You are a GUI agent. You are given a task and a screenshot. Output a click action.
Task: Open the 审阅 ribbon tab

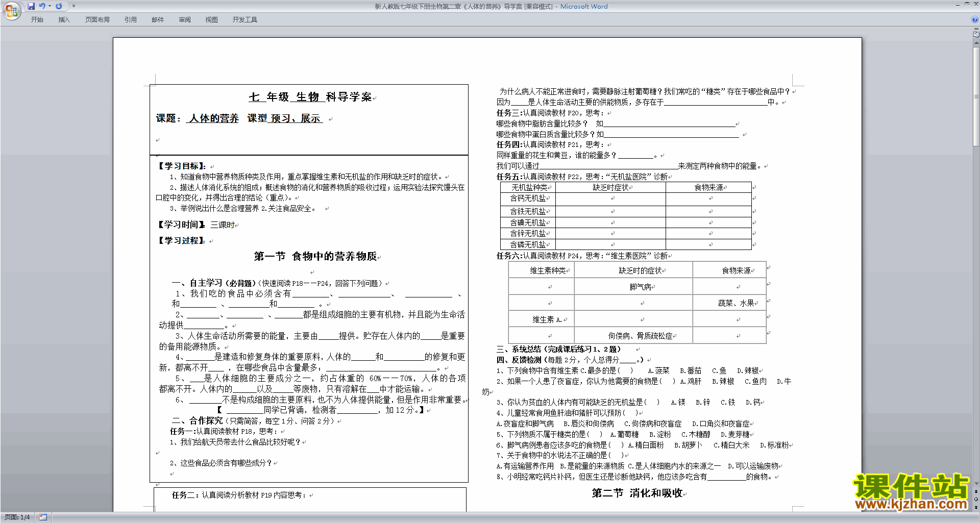coord(185,19)
